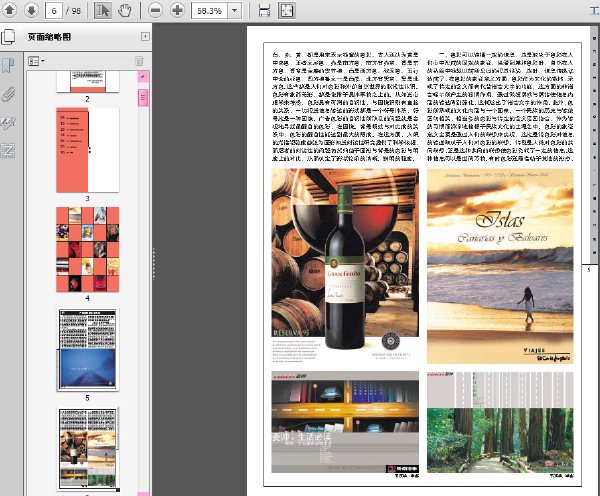Click the pane divider grip handle
The width and height of the screenshot is (600, 496).
154,264
